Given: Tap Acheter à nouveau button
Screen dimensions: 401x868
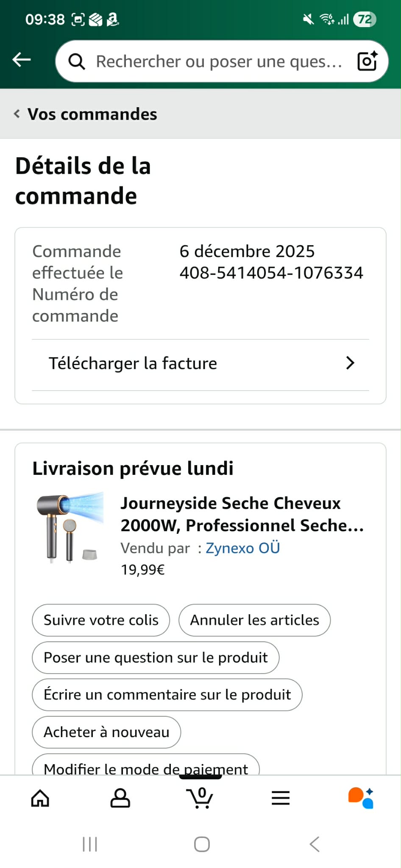Looking at the screenshot, I should click(x=106, y=732).
